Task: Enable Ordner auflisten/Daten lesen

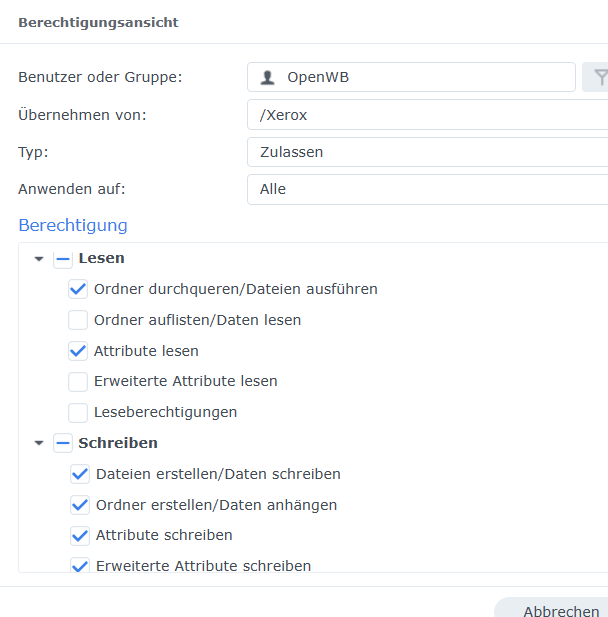Action: [78, 321]
